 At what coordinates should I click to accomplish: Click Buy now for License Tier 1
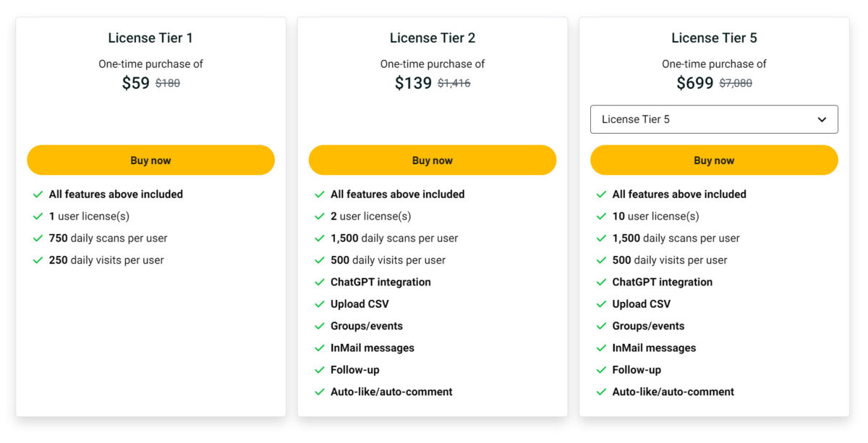[x=150, y=160]
